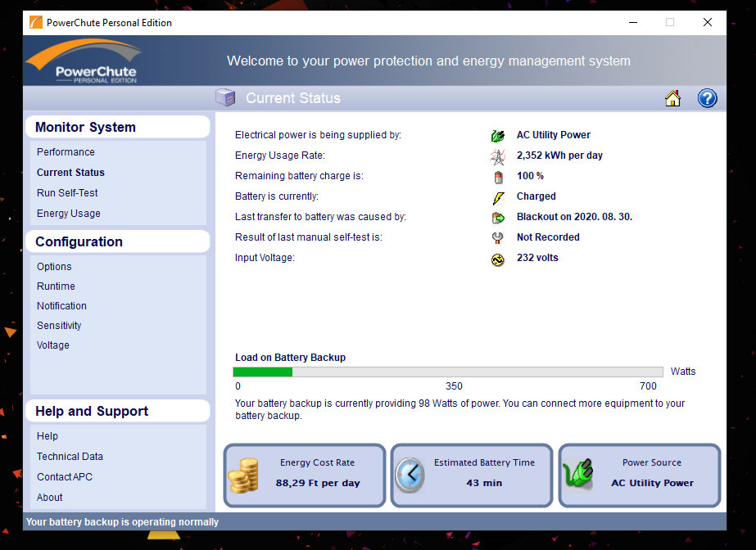Open Notification settings
Image resolution: width=756 pixels, height=550 pixels.
[61, 306]
